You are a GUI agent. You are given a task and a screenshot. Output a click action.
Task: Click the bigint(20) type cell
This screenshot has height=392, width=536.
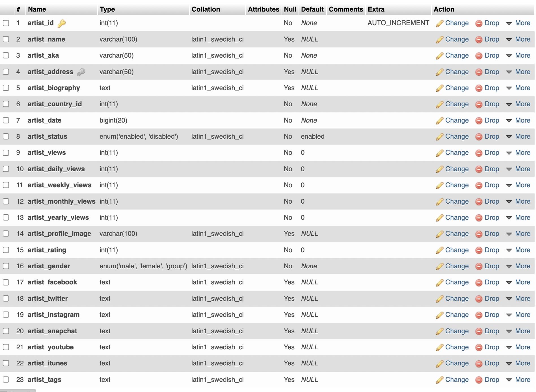tap(113, 120)
